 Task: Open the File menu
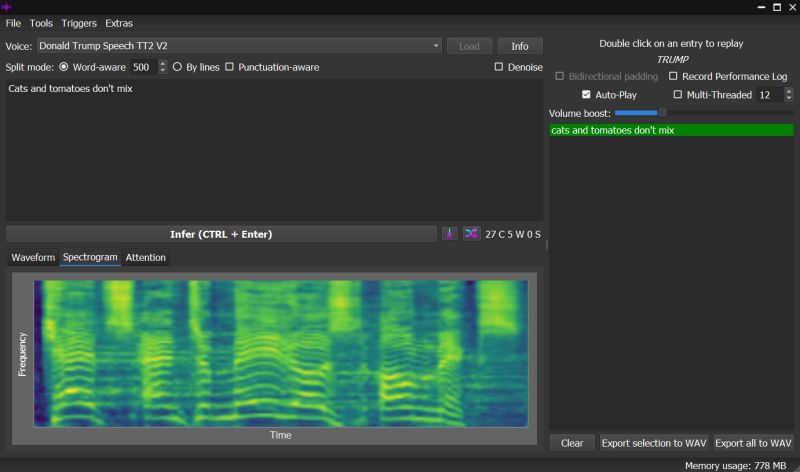pyautogui.click(x=13, y=23)
